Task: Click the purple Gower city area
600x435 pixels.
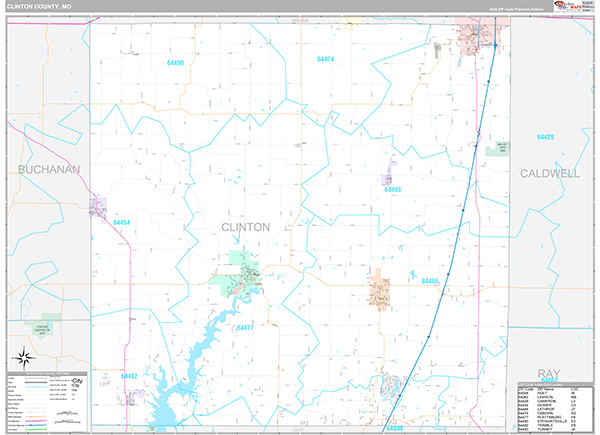Action: pyautogui.click(x=99, y=209)
